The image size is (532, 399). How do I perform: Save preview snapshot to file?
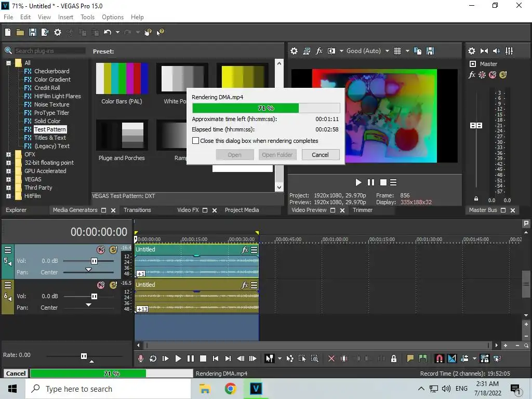point(430,51)
